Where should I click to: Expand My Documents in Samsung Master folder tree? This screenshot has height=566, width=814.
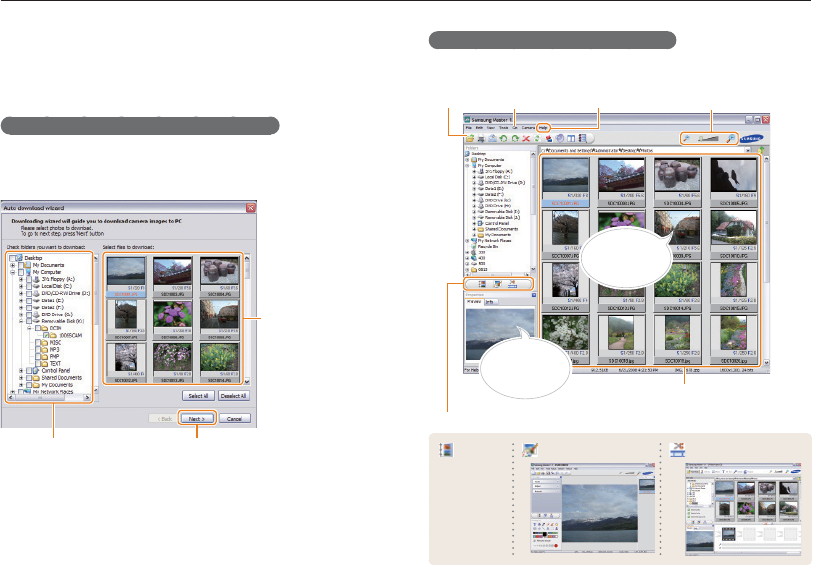[468, 160]
